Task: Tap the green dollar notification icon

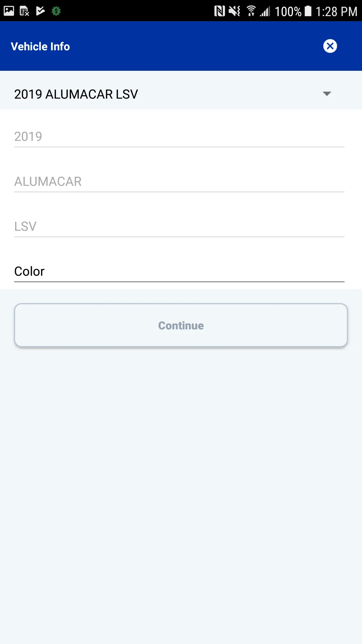Action: coord(55,11)
